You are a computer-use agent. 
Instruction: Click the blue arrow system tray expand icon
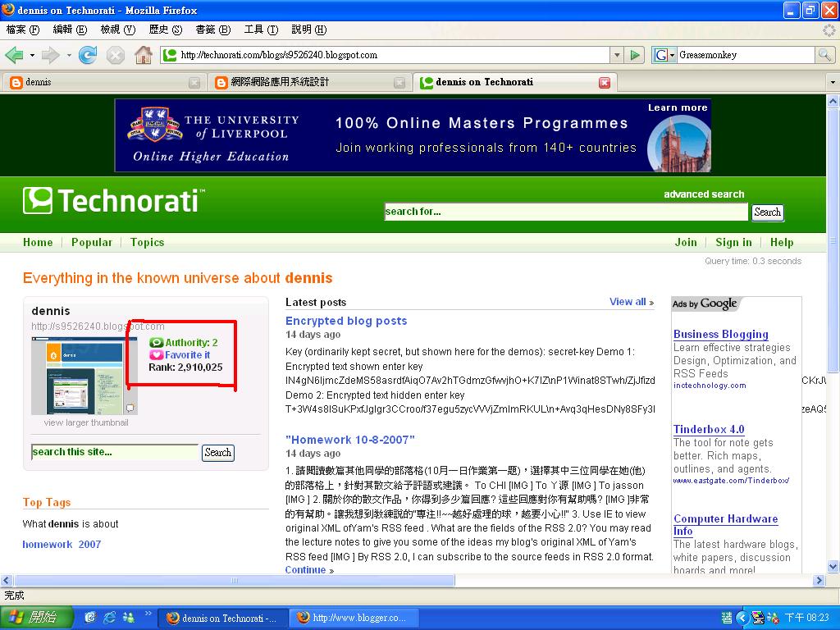(x=742, y=618)
